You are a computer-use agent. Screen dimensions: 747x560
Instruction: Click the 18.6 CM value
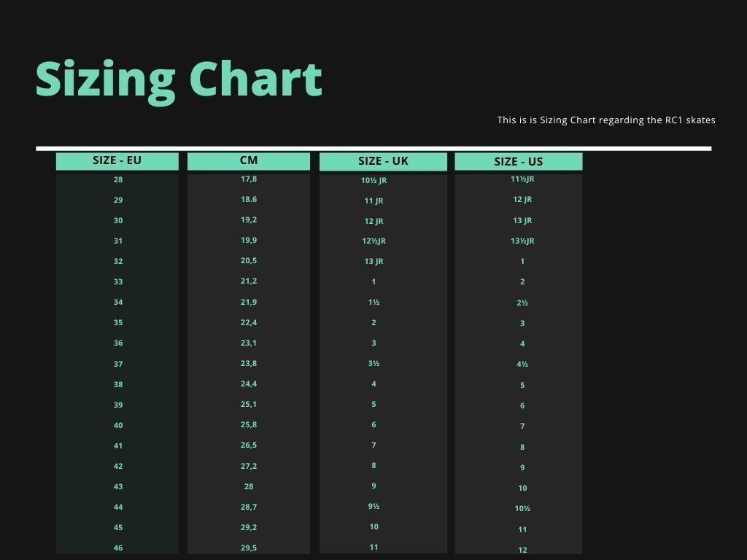(x=249, y=199)
